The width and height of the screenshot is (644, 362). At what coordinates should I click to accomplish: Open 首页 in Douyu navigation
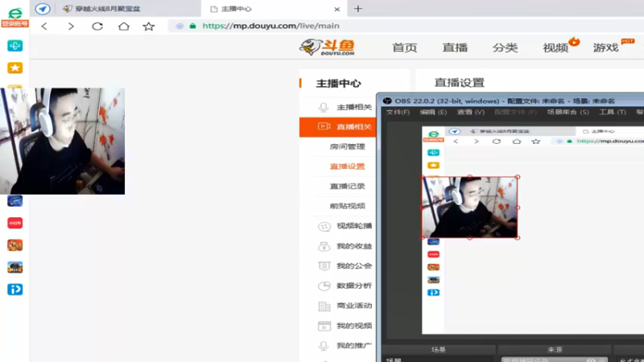click(405, 47)
